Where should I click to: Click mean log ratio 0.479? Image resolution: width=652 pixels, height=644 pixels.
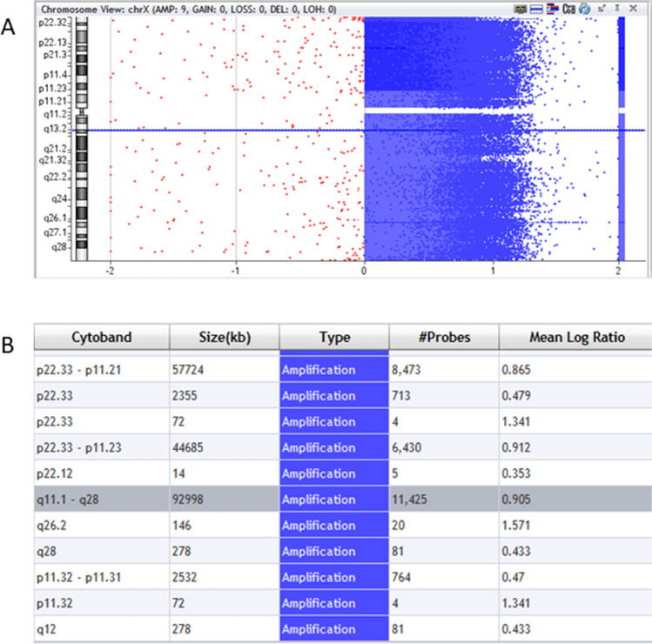(x=516, y=395)
